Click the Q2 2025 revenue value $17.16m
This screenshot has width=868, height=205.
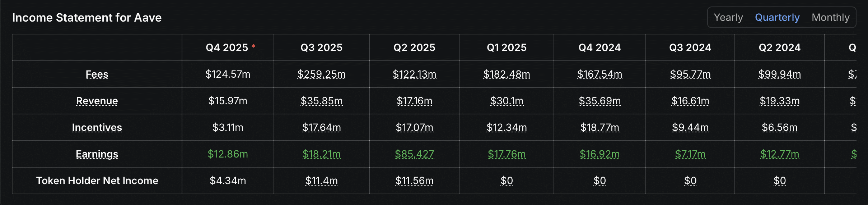pos(414,101)
